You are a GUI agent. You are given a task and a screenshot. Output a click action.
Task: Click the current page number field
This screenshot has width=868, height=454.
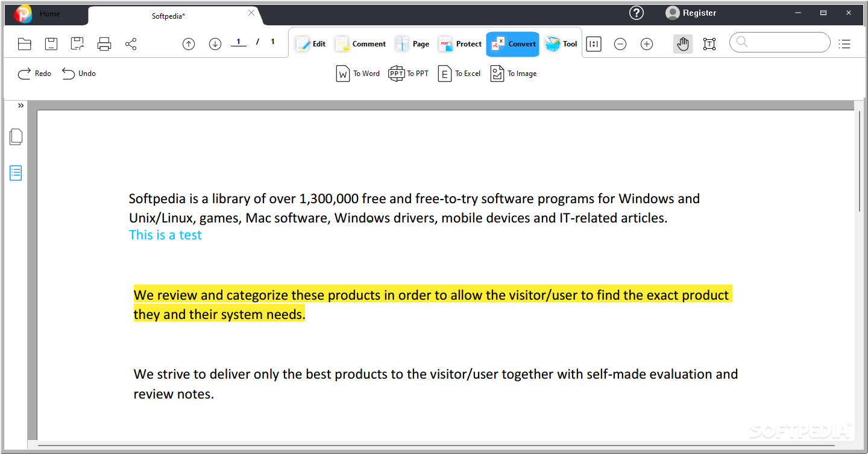[239, 42]
